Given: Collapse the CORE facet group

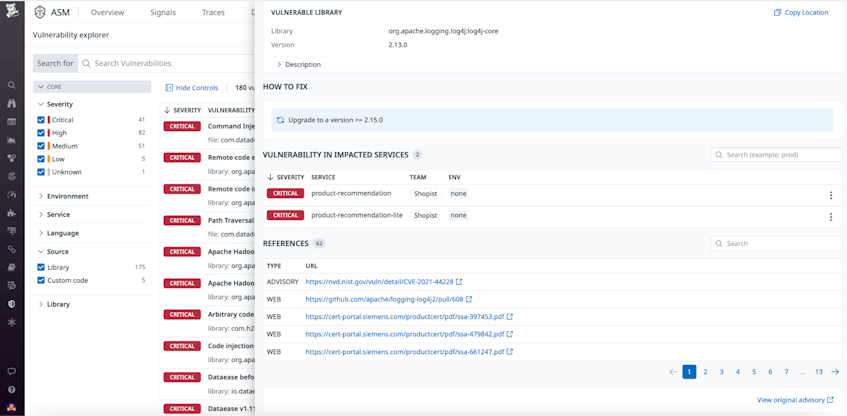Looking at the screenshot, I should point(92,87).
